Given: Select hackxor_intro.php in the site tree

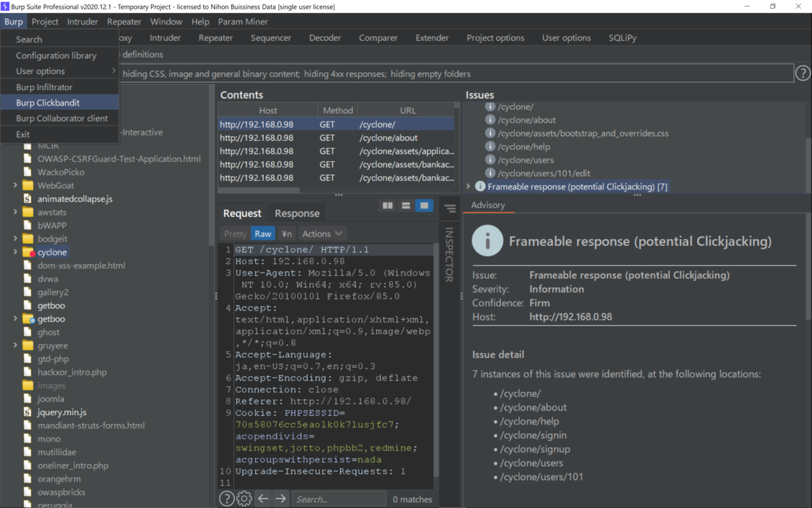Looking at the screenshot, I should coord(72,372).
